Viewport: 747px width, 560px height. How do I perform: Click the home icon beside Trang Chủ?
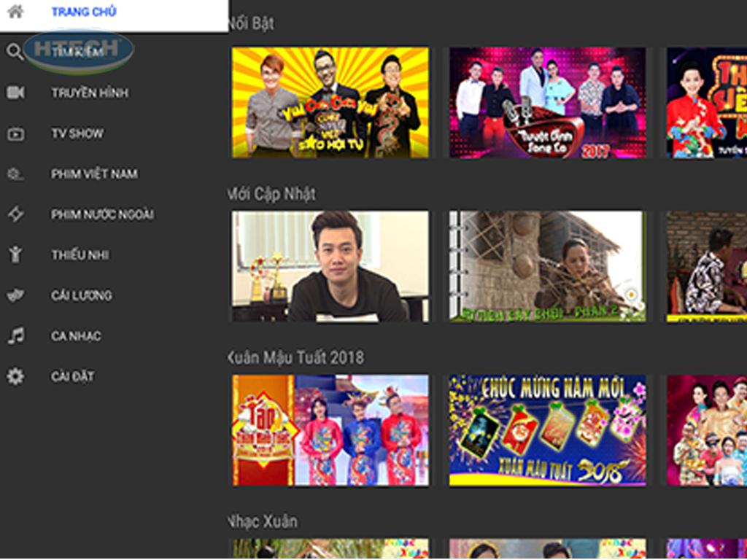[15, 12]
